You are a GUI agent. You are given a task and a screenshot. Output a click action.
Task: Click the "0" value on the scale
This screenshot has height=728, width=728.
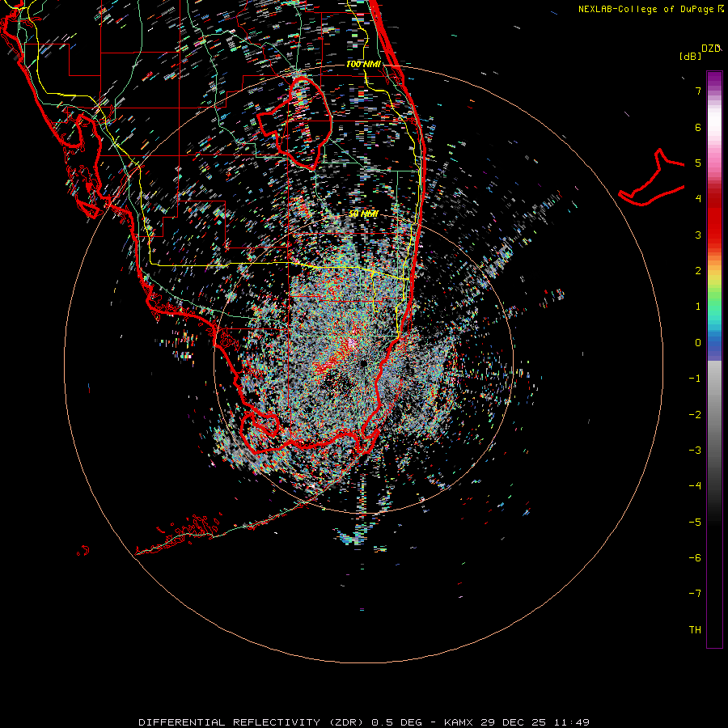coord(698,343)
